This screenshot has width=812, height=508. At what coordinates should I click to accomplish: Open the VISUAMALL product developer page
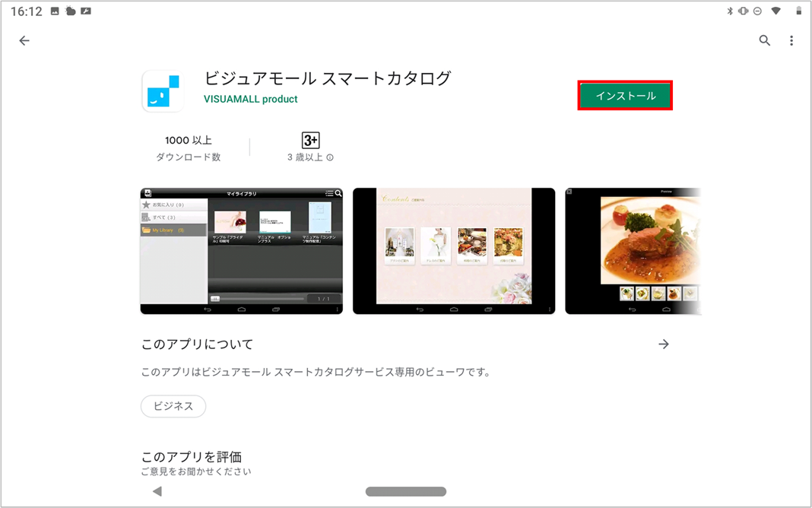click(x=251, y=99)
